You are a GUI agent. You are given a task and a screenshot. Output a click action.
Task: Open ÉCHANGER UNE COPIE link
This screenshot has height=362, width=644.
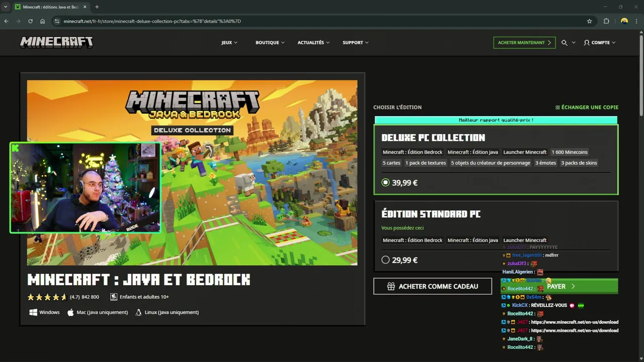pos(587,107)
